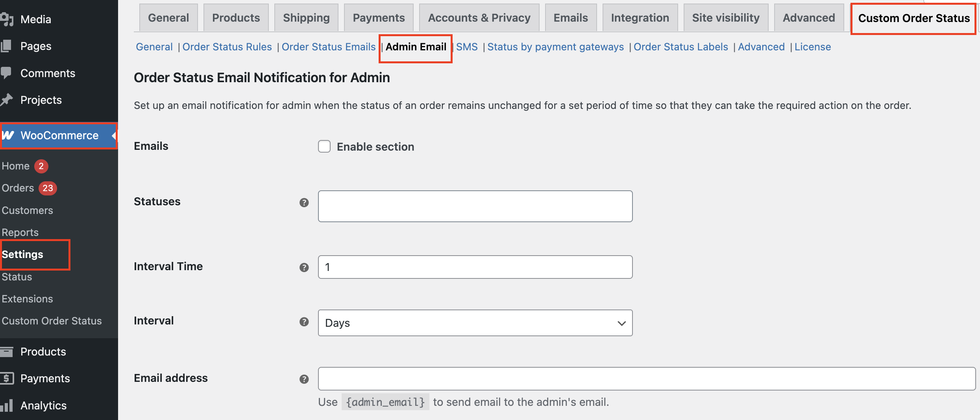Click the help icon next to Interval dropdown
The width and height of the screenshot is (980, 420).
click(x=304, y=322)
